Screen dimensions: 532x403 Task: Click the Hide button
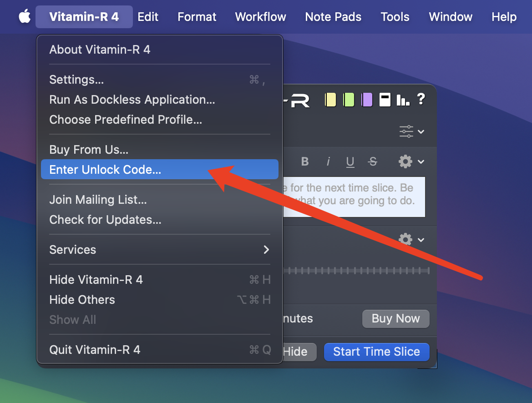point(299,352)
